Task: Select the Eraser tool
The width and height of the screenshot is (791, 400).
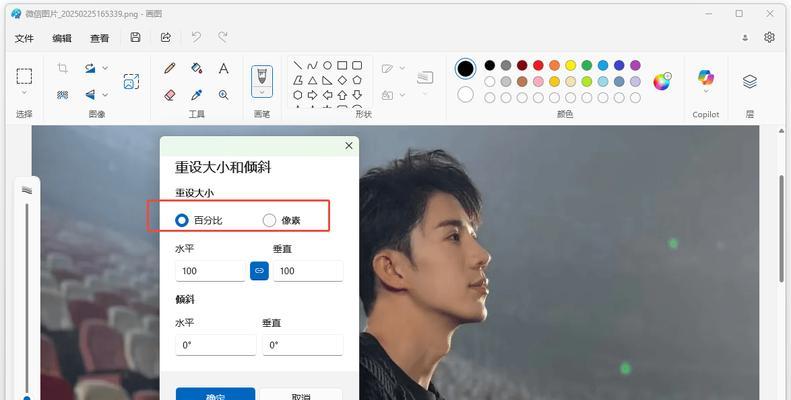Action: [x=170, y=95]
